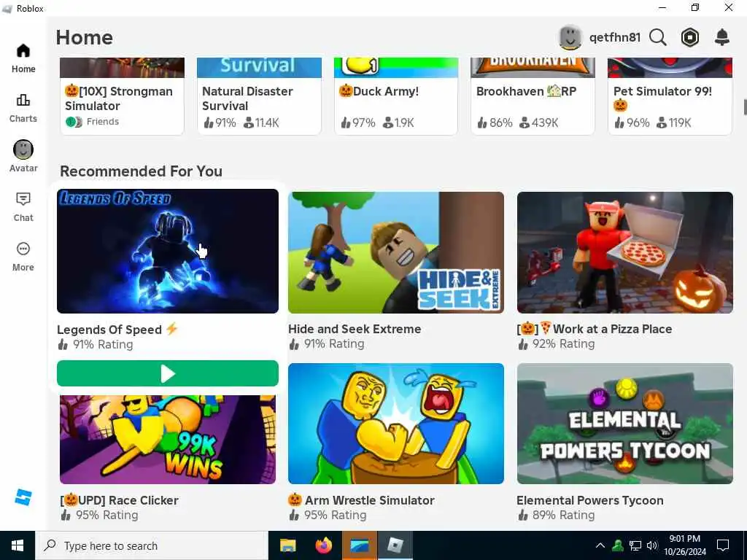Click the Recommended For You heading

point(141,171)
